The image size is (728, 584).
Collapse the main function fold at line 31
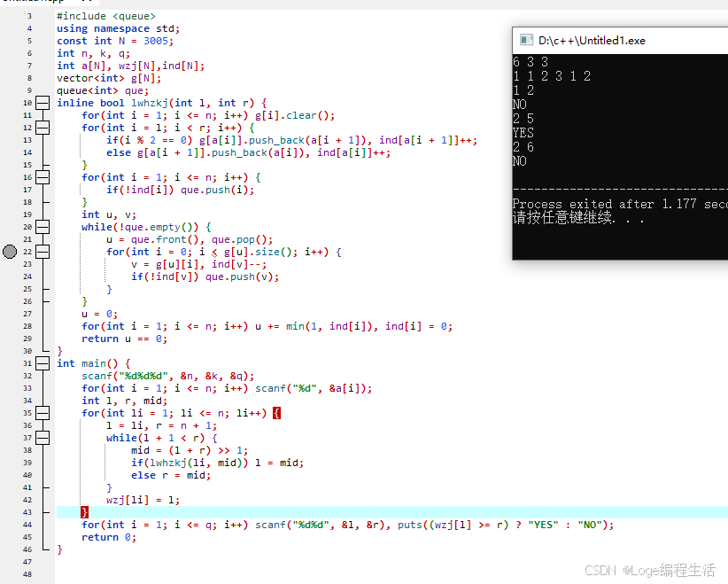(x=43, y=363)
